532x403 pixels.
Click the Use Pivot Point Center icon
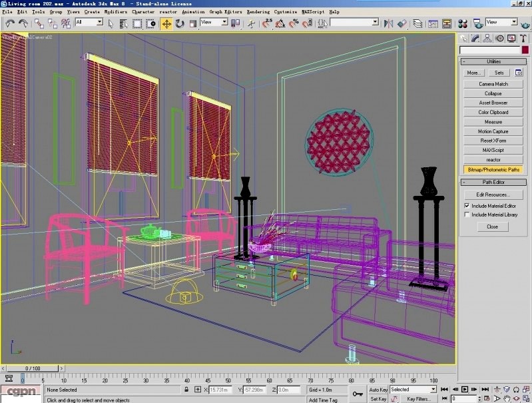(235, 23)
